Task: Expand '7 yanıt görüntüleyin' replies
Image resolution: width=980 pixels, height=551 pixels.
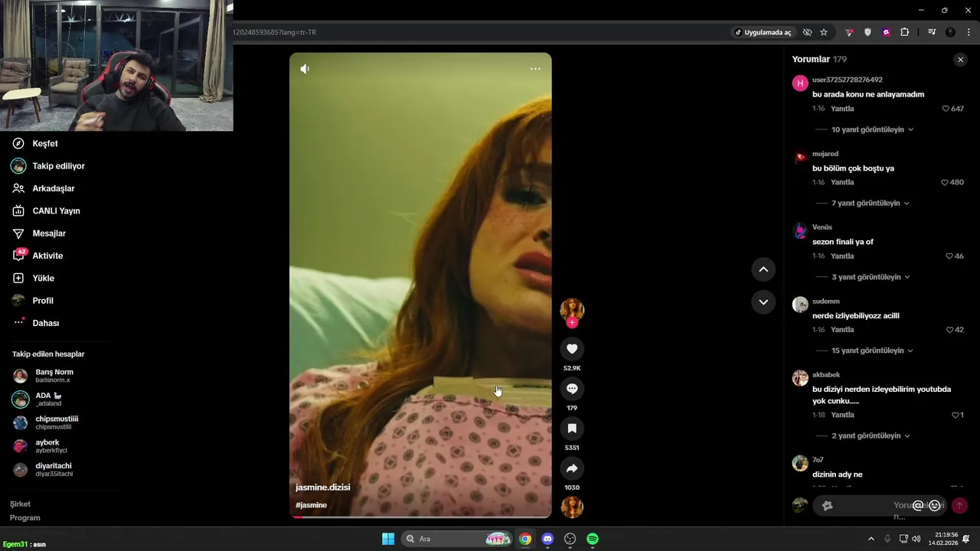Action: tap(871, 204)
